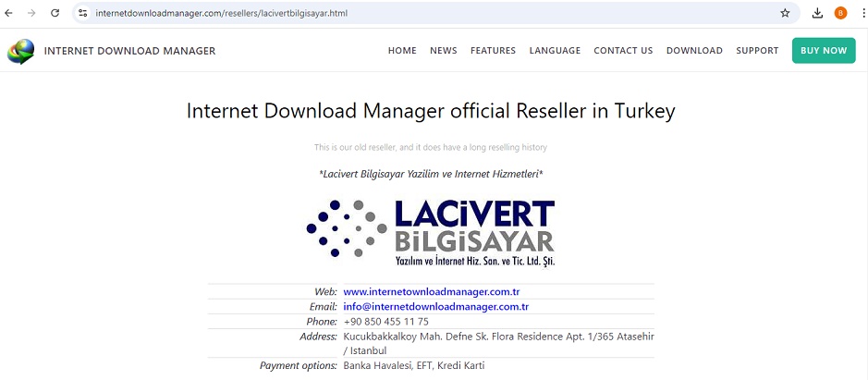Click the INTERNET DOWNLOAD MANAGER site title
Image resolution: width=868 pixels, height=380 pixels.
click(x=129, y=51)
